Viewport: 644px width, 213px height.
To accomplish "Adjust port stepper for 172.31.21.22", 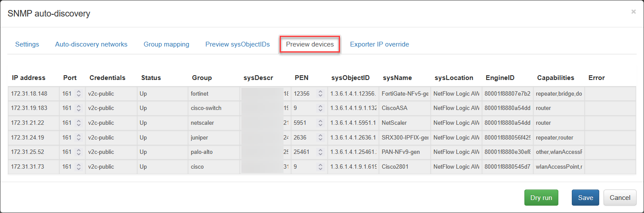I will click(x=78, y=123).
